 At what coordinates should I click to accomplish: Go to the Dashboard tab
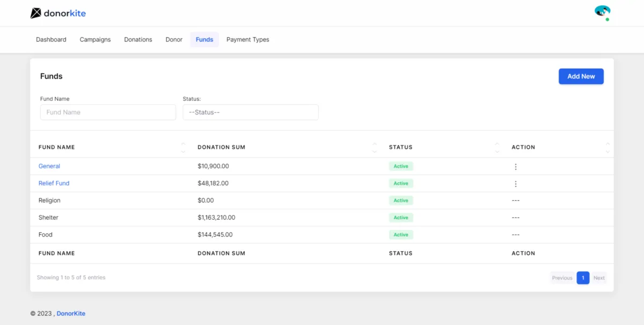[51, 40]
